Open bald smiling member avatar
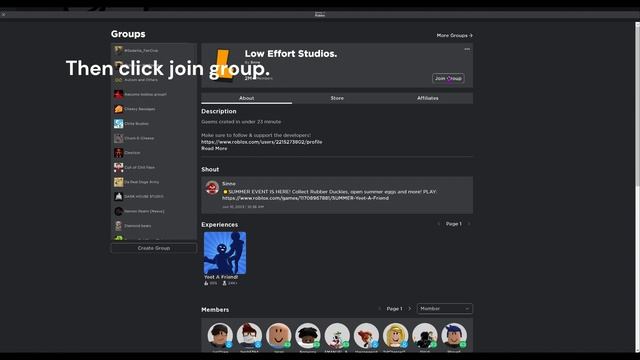Screen dimensions: 640x360 [278, 336]
